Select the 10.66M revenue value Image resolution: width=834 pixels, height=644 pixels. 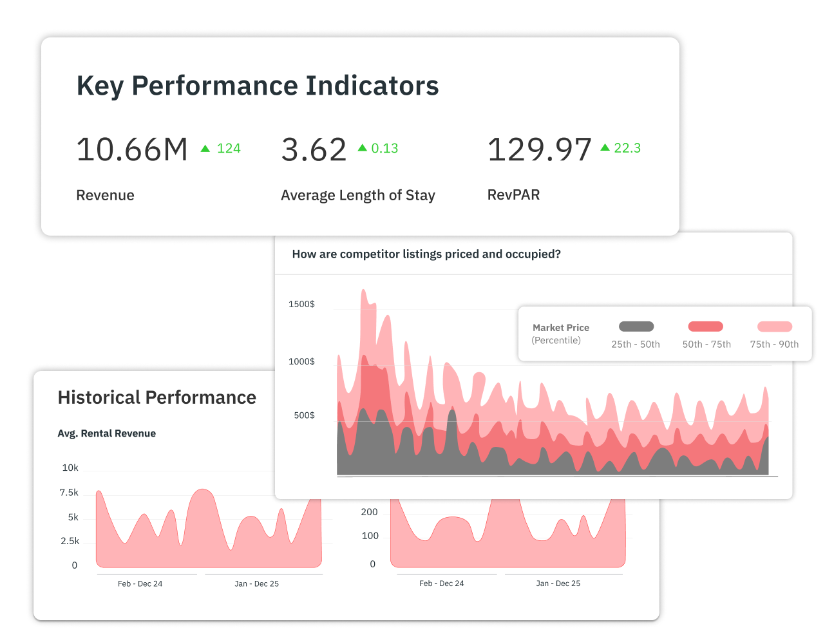click(132, 149)
